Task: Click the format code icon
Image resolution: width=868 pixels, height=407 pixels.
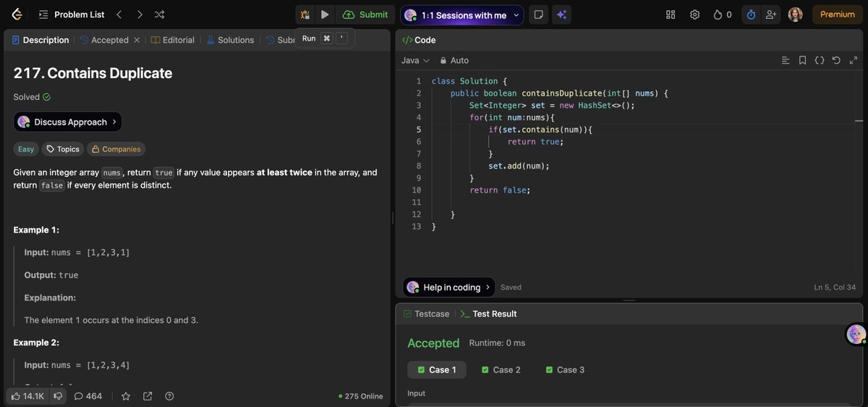Action: point(786,60)
